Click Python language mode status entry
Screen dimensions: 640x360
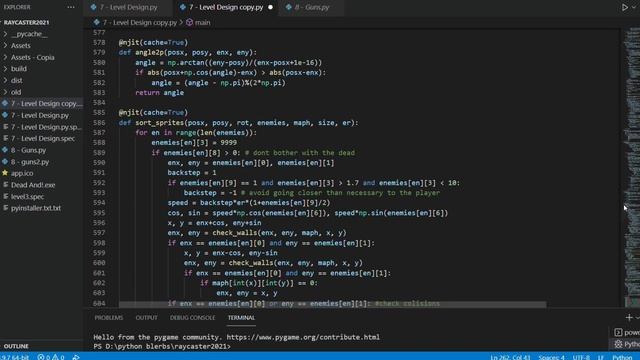click(622, 357)
